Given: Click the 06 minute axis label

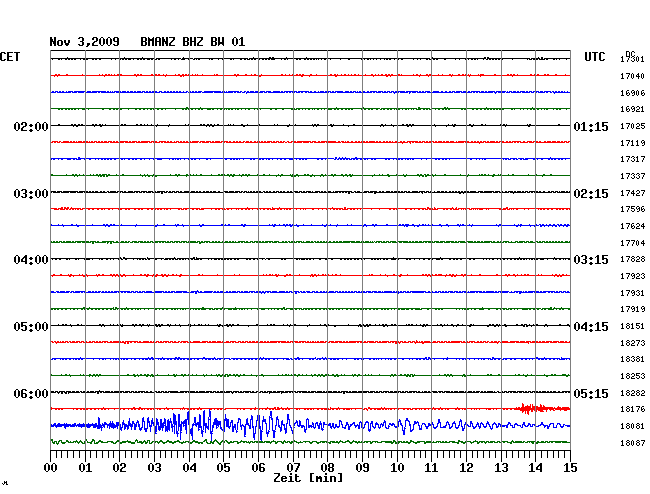Looking at the screenshot, I should pos(258,468).
